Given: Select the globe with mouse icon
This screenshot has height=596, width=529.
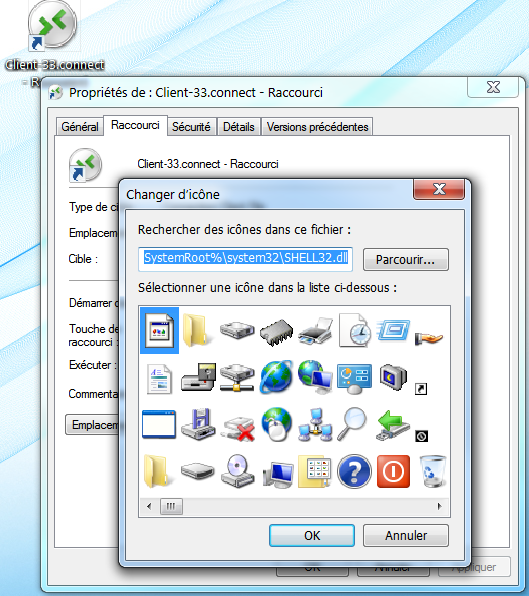Looking at the screenshot, I should pyautogui.click(x=277, y=424).
